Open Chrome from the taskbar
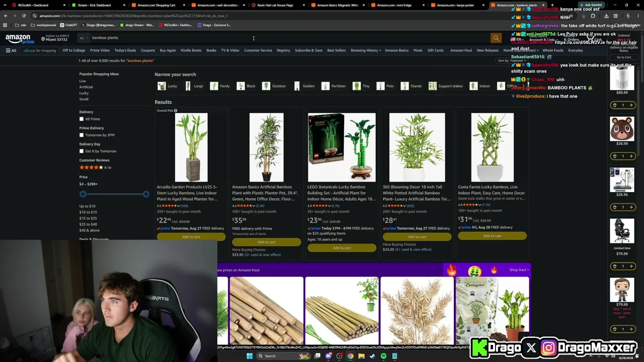The height and width of the screenshot is (362, 644). point(350,356)
